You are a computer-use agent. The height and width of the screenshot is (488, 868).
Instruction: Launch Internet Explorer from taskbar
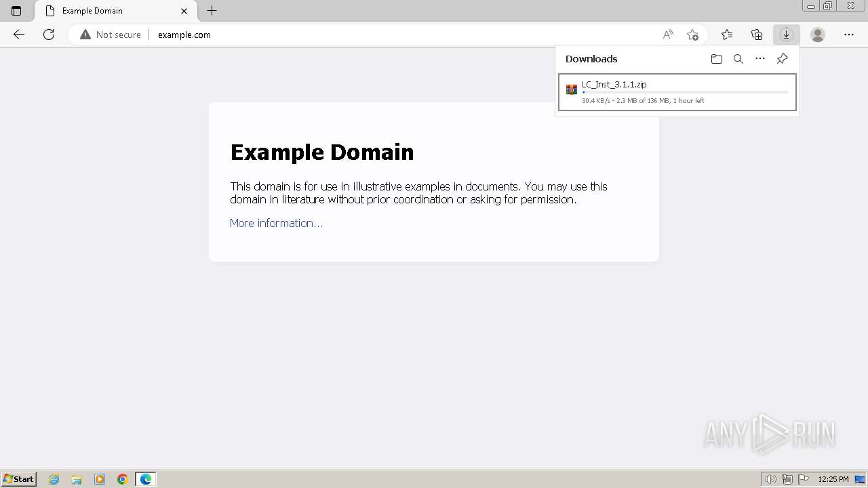[54, 479]
